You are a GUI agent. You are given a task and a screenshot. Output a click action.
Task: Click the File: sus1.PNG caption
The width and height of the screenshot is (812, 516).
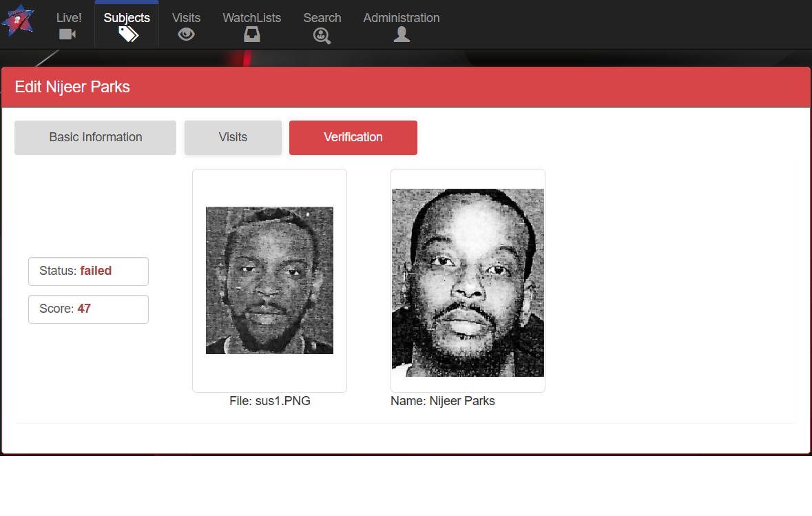(x=270, y=401)
